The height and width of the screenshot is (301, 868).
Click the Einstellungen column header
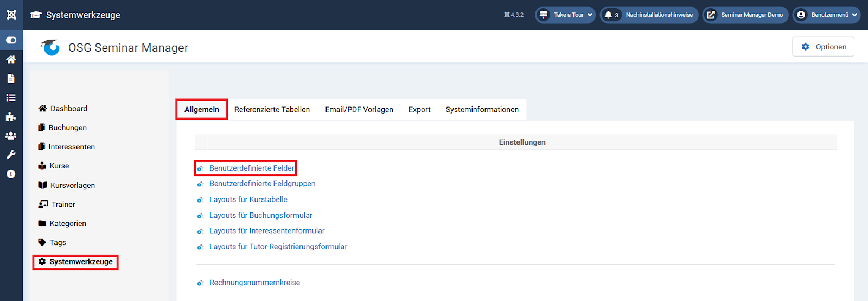pos(522,142)
